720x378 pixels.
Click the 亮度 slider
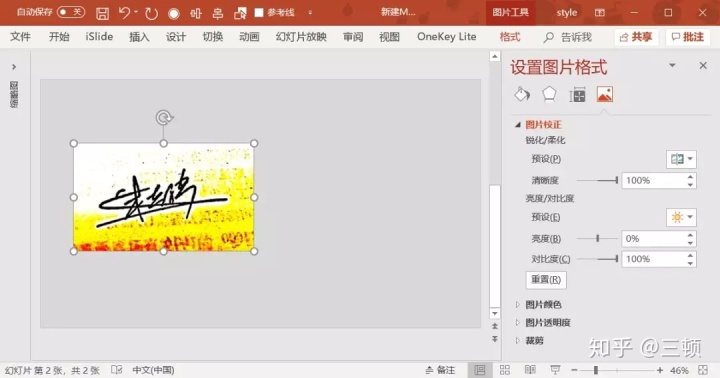tap(597, 238)
